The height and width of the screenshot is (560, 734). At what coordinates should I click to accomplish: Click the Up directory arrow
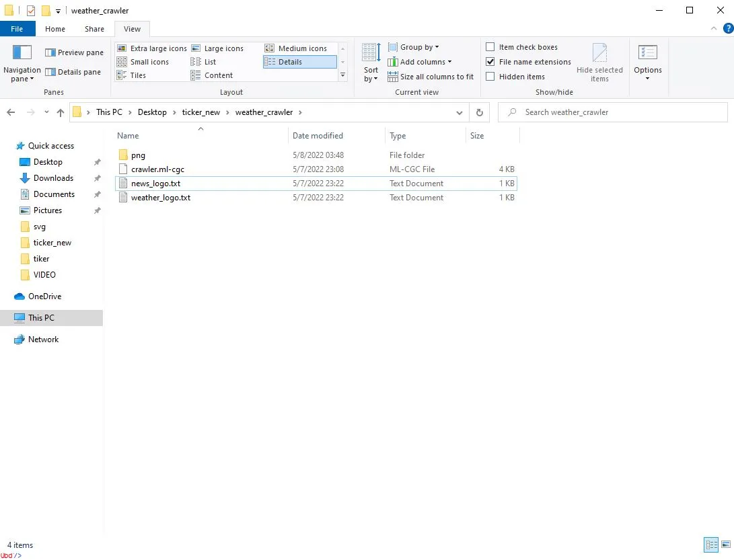coord(61,113)
